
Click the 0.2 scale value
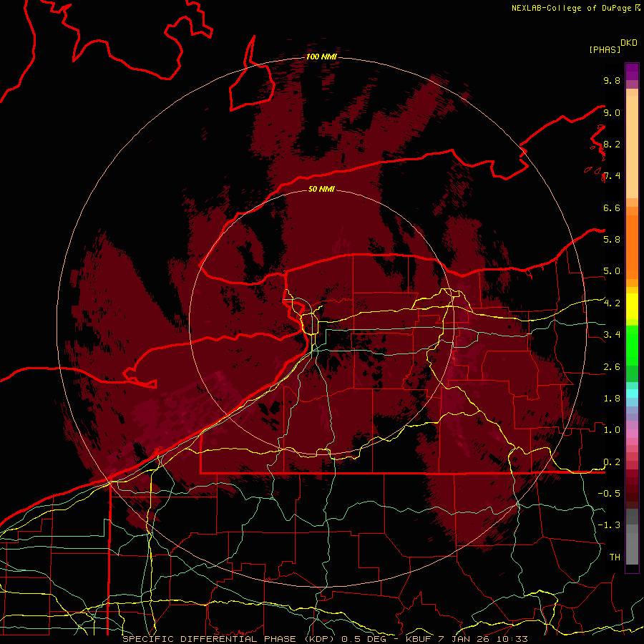point(612,462)
